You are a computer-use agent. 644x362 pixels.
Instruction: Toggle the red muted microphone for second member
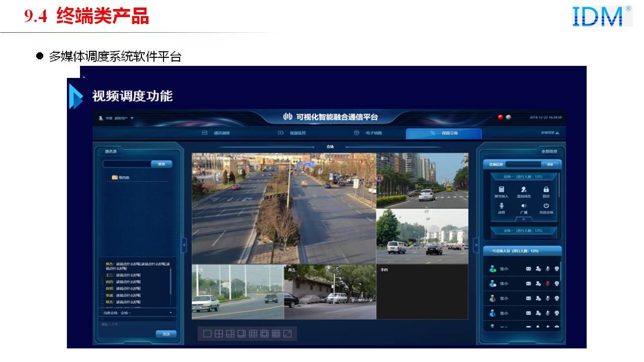tap(548, 284)
